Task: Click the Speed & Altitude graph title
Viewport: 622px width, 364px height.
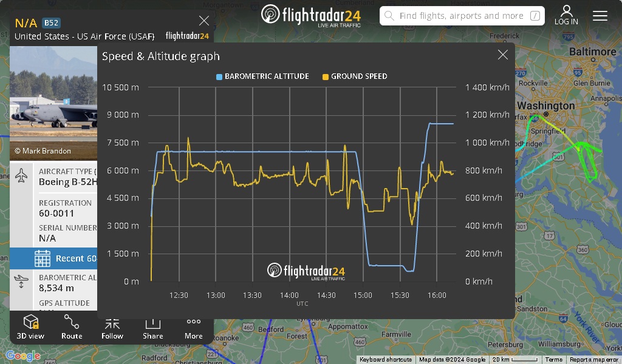Action: [160, 56]
